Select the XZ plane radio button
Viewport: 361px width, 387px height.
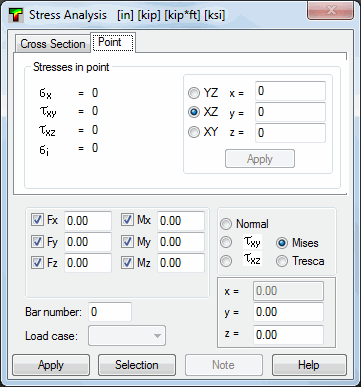click(x=194, y=112)
